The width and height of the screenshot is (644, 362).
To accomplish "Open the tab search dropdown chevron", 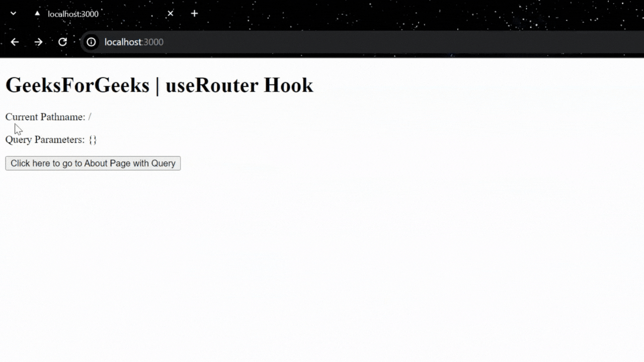I will (x=14, y=14).
